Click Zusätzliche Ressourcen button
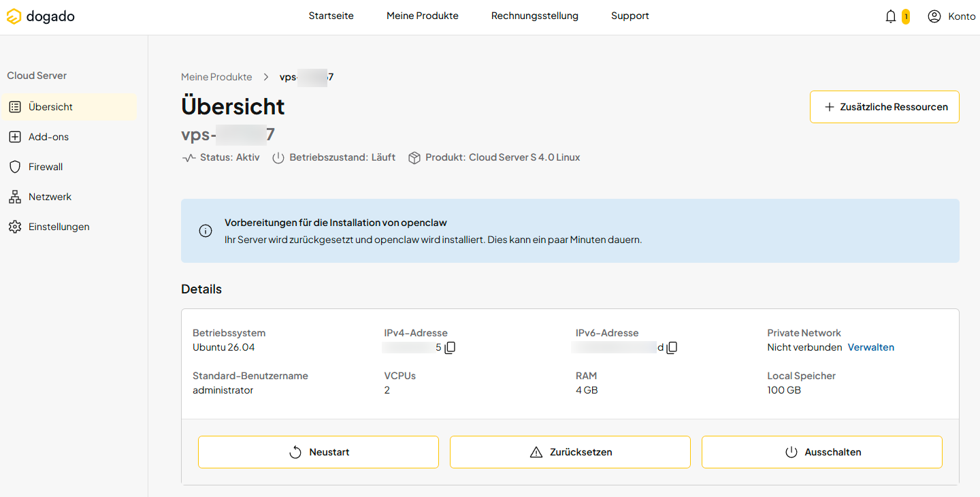The image size is (980, 497). tap(885, 107)
